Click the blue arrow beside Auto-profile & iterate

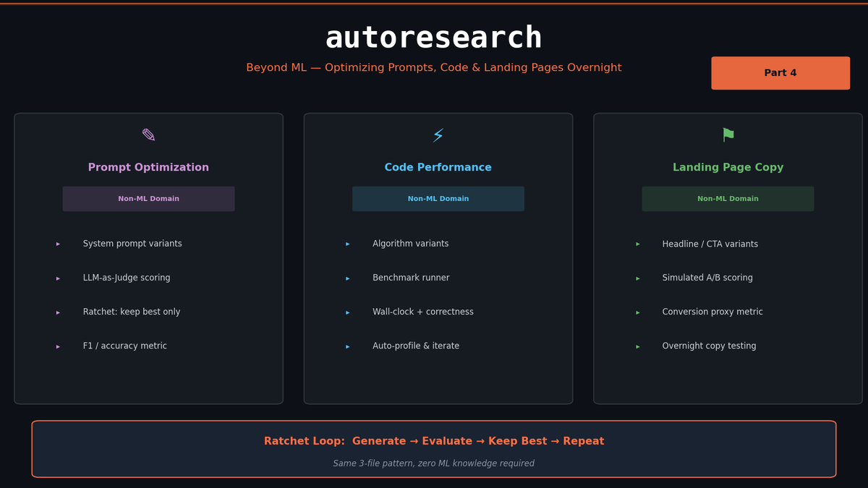point(347,346)
